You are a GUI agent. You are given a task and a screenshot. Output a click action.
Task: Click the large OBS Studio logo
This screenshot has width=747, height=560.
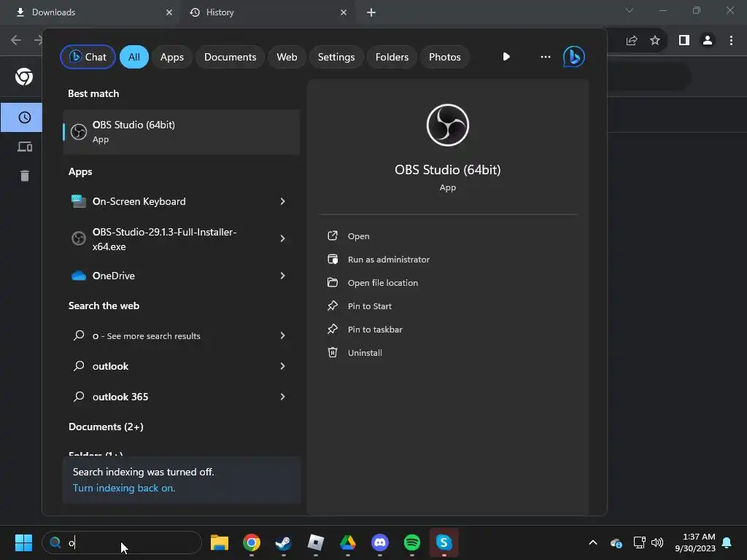[x=448, y=125]
